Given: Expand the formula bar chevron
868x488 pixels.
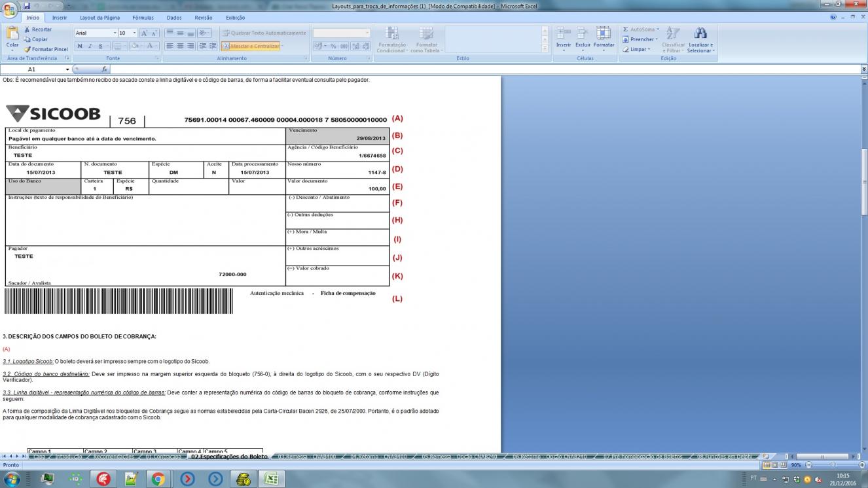Looking at the screenshot, I should [x=864, y=69].
